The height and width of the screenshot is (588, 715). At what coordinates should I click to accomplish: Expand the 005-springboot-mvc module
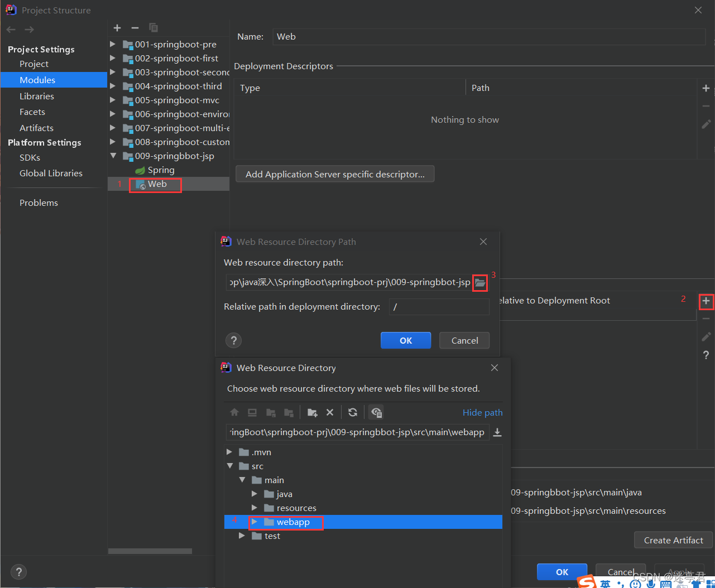pyautogui.click(x=113, y=100)
